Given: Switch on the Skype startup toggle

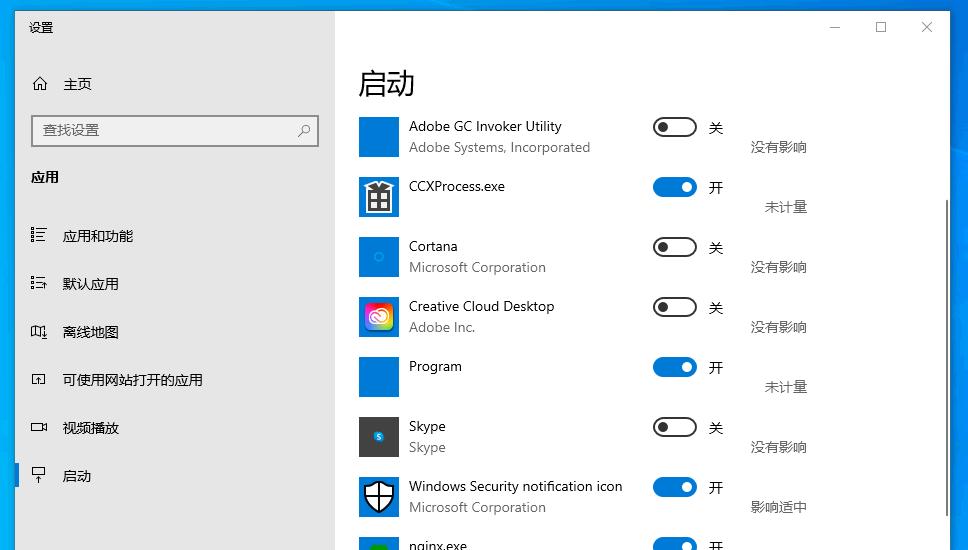Looking at the screenshot, I should [x=675, y=427].
